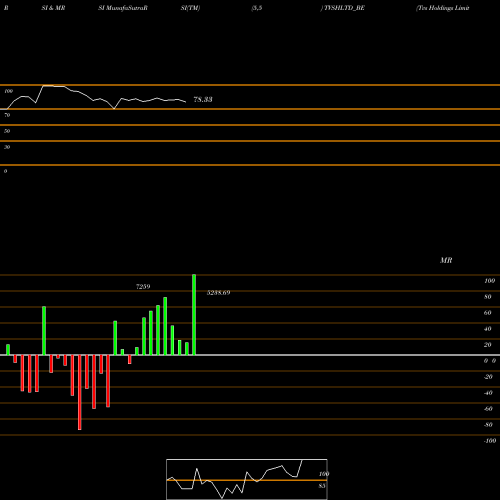Select the 7259 value label above green bars
Screen dimensions: 500x500
click(143, 287)
